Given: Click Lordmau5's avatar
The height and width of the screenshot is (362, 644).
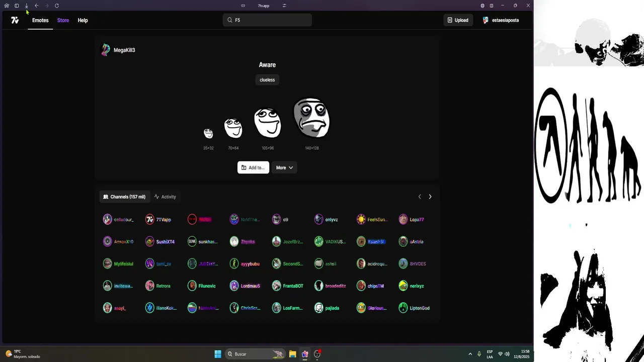Looking at the screenshot, I should pos(234,286).
